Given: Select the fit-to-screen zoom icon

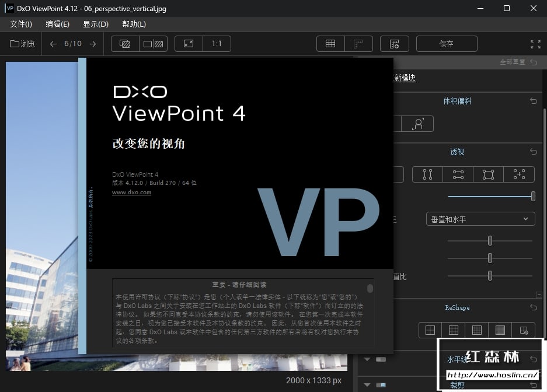Looking at the screenshot, I should [189, 44].
